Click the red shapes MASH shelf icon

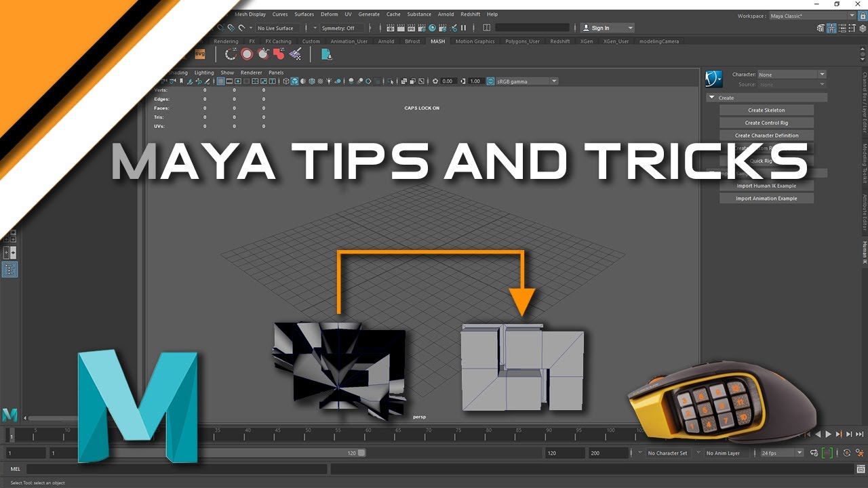tap(279, 54)
